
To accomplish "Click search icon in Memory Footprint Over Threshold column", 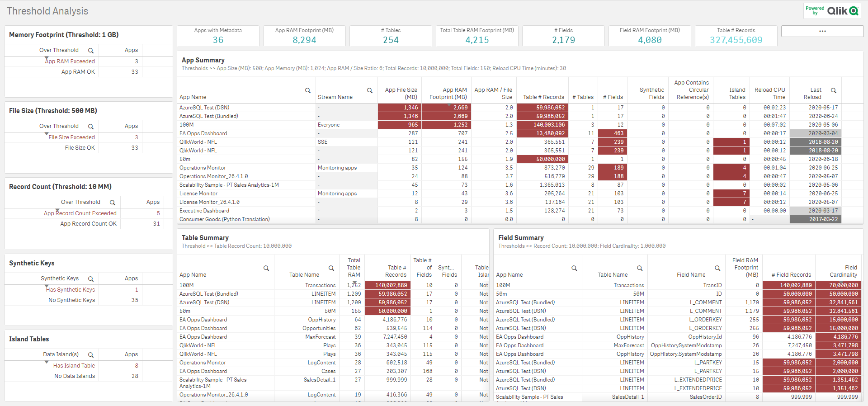I will click(91, 51).
